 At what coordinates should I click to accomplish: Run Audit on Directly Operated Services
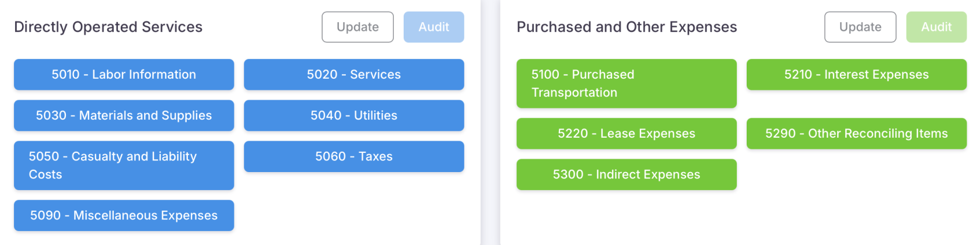tap(433, 27)
